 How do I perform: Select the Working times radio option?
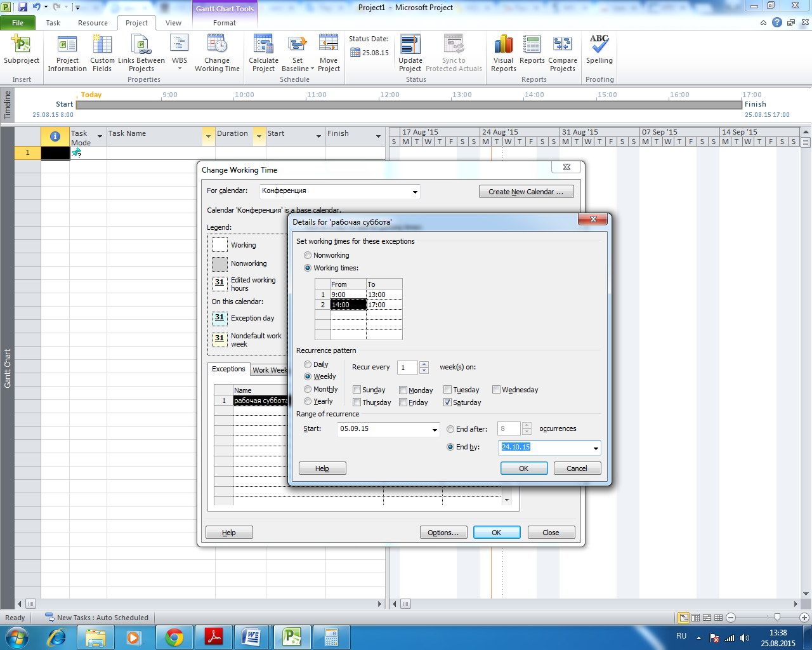point(308,268)
